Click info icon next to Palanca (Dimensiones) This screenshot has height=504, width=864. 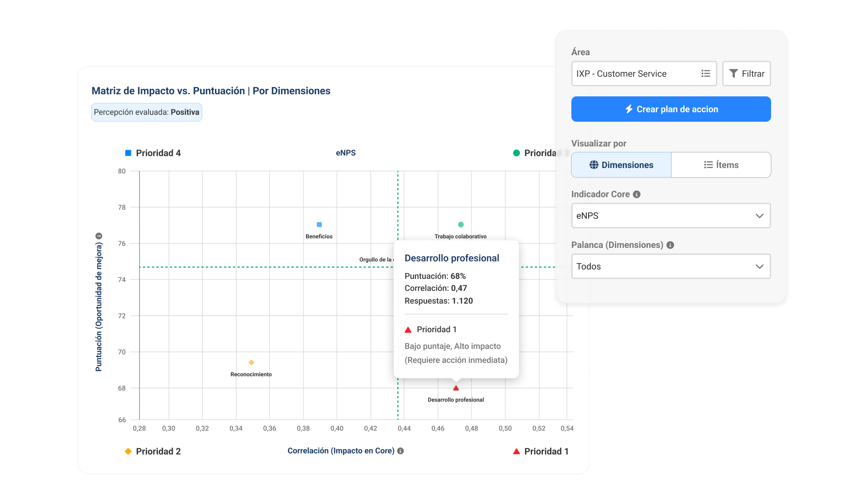click(670, 245)
